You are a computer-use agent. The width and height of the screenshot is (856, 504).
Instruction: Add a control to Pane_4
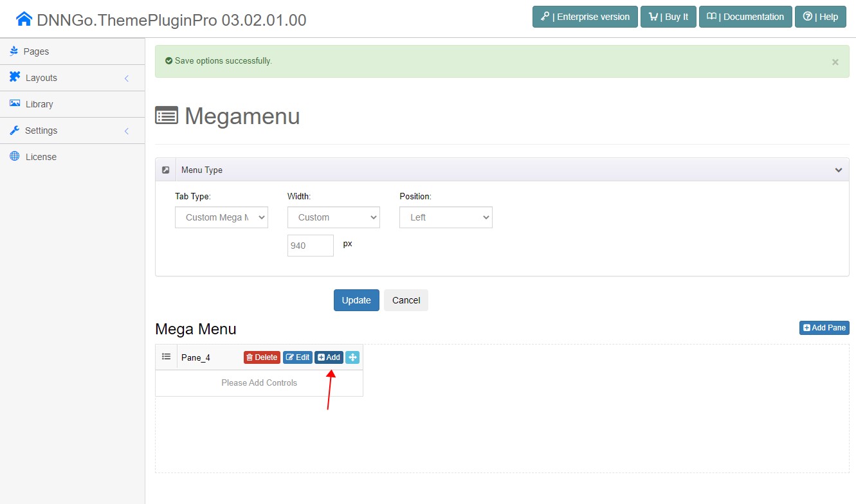coord(329,357)
